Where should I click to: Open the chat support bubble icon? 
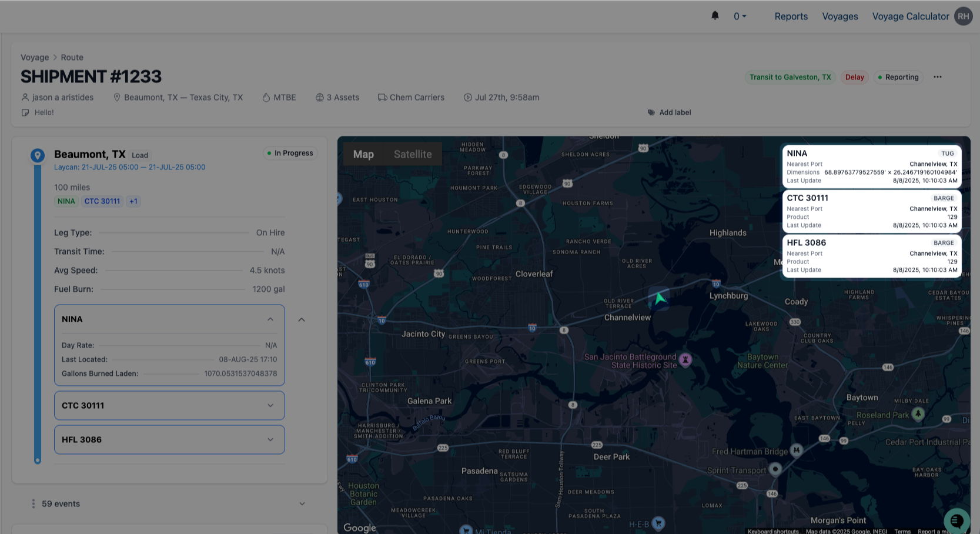tap(956, 520)
